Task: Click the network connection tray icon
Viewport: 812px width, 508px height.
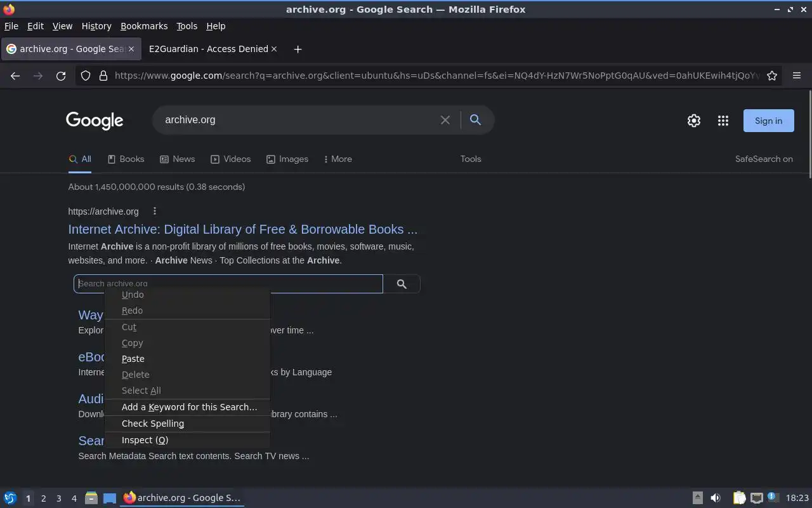Action: pyautogui.click(x=756, y=498)
